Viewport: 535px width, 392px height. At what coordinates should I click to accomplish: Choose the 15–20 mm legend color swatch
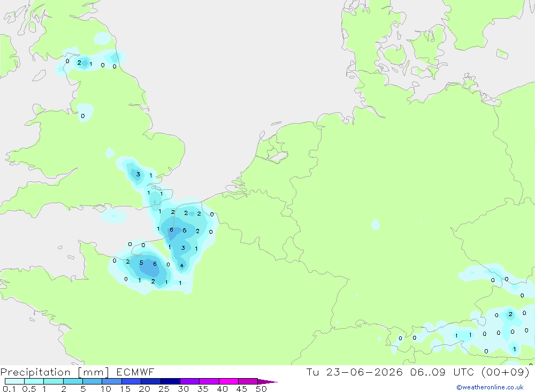[x=132, y=381]
